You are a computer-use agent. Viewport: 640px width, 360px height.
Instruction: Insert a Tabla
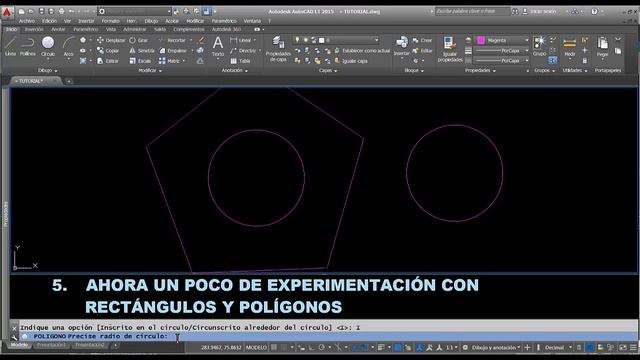click(240, 61)
